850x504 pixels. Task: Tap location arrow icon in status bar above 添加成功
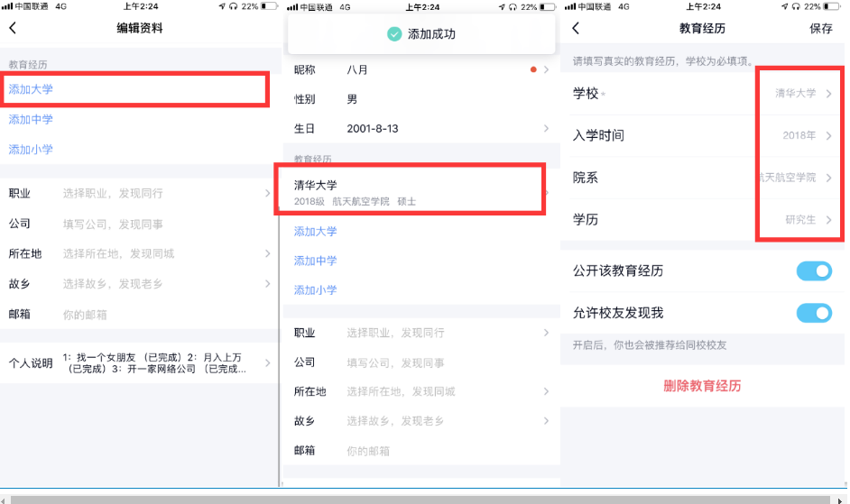[x=502, y=7]
